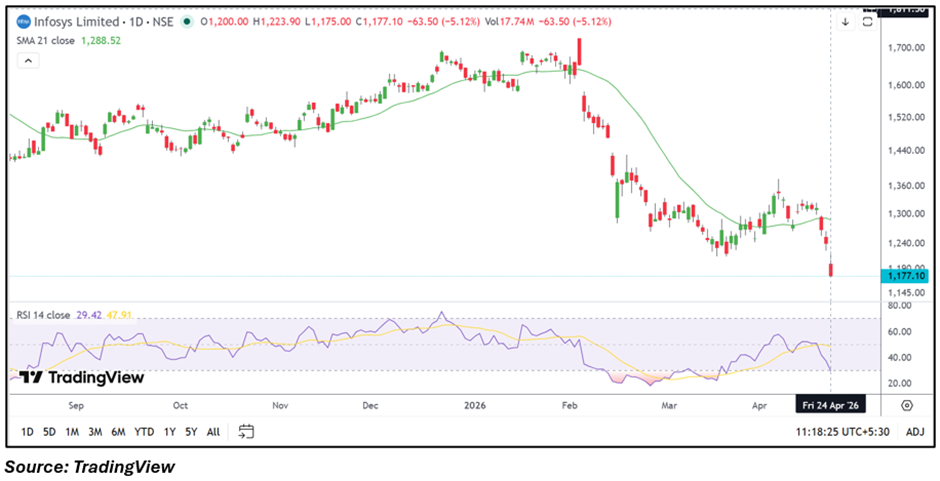Image resolution: width=940 pixels, height=481 pixels.
Task: Collapse the indicator legend with chevron
Action: tap(28, 61)
